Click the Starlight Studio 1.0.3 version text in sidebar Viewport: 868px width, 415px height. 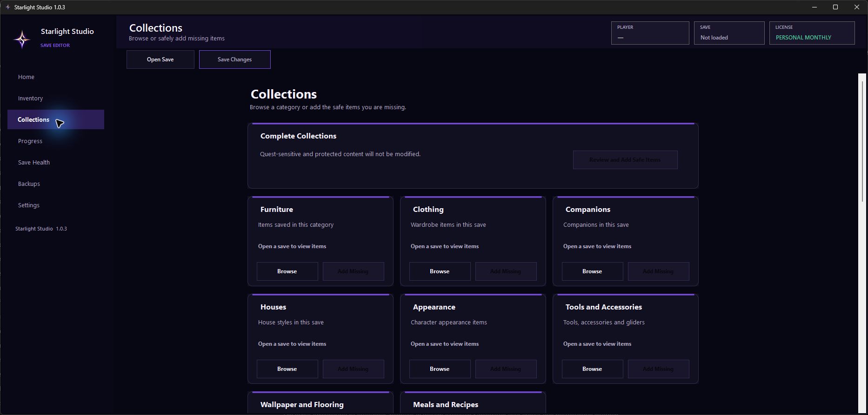point(41,229)
